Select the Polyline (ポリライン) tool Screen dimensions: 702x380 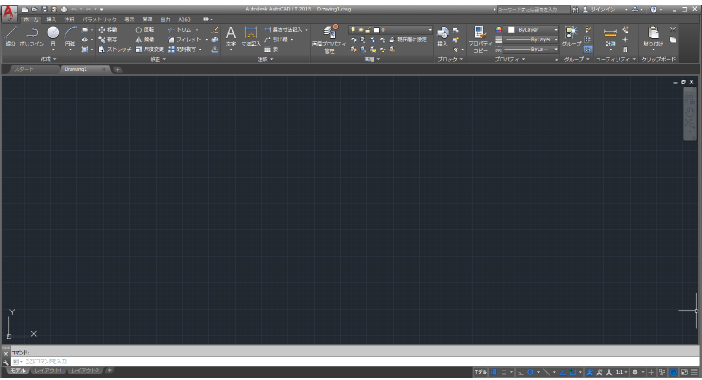pos(32,36)
